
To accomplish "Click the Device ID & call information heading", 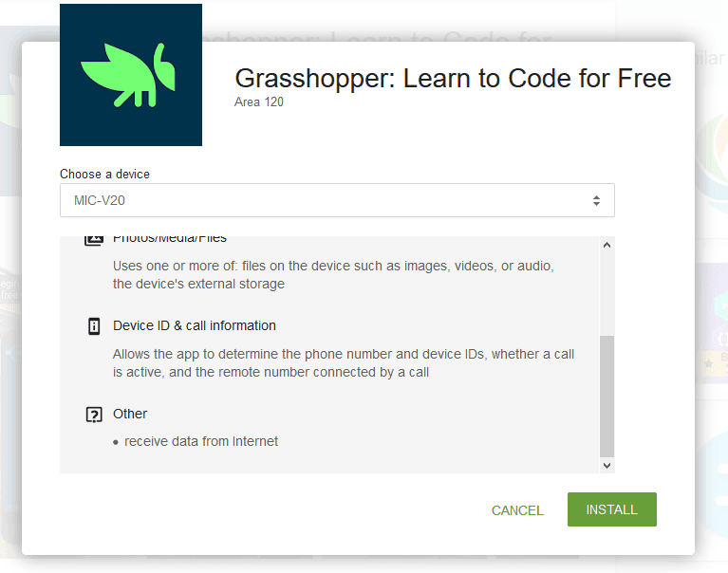I will (194, 325).
